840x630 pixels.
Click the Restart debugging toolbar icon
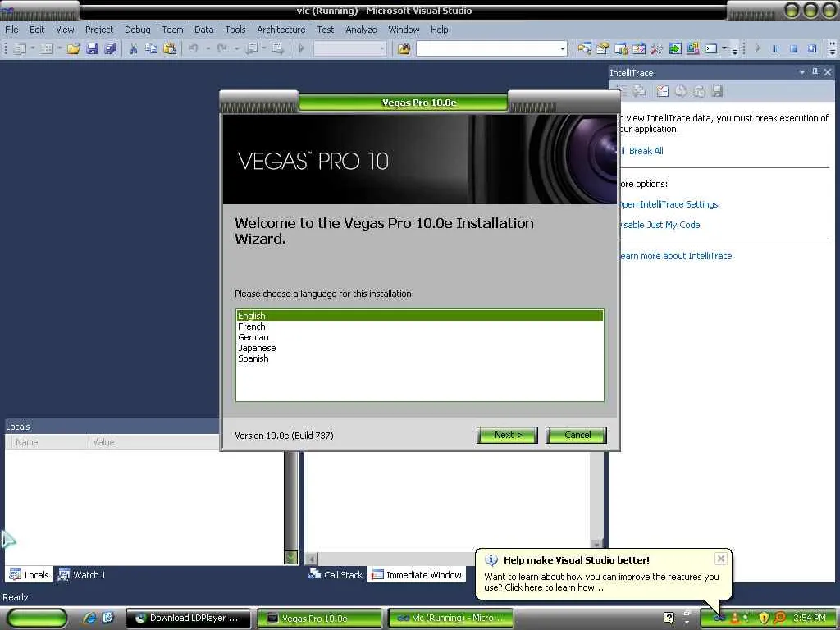click(x=812, y=48)
